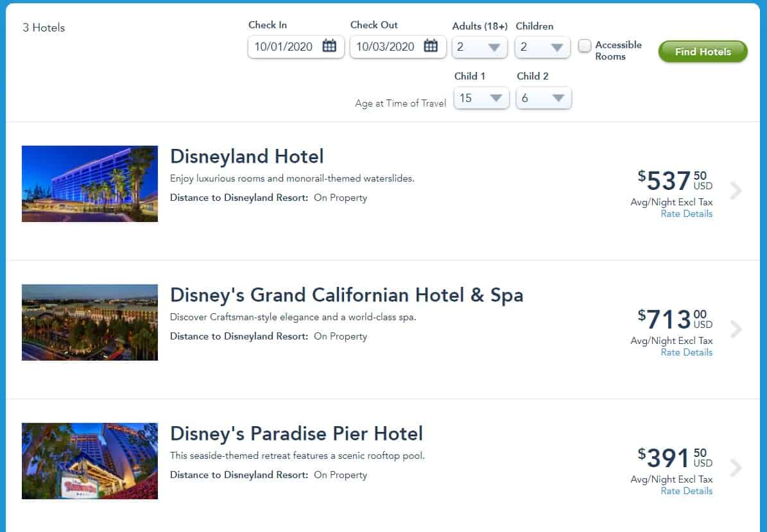Viewport: 767px width, 532px height.
Task: Open Rate Details for Disneyland Hotel
Action: [686, 214]
